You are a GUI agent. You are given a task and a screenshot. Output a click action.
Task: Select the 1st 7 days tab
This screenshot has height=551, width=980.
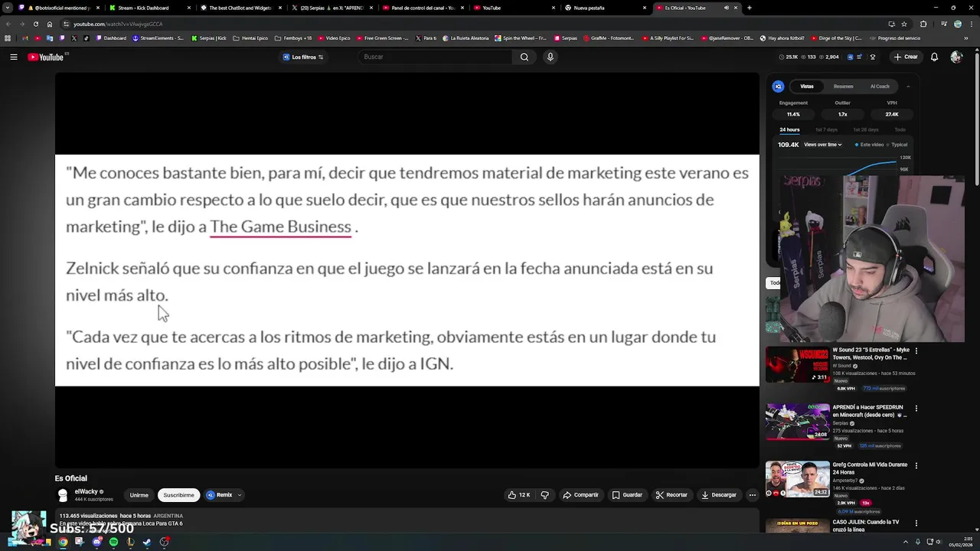[826, 129]
